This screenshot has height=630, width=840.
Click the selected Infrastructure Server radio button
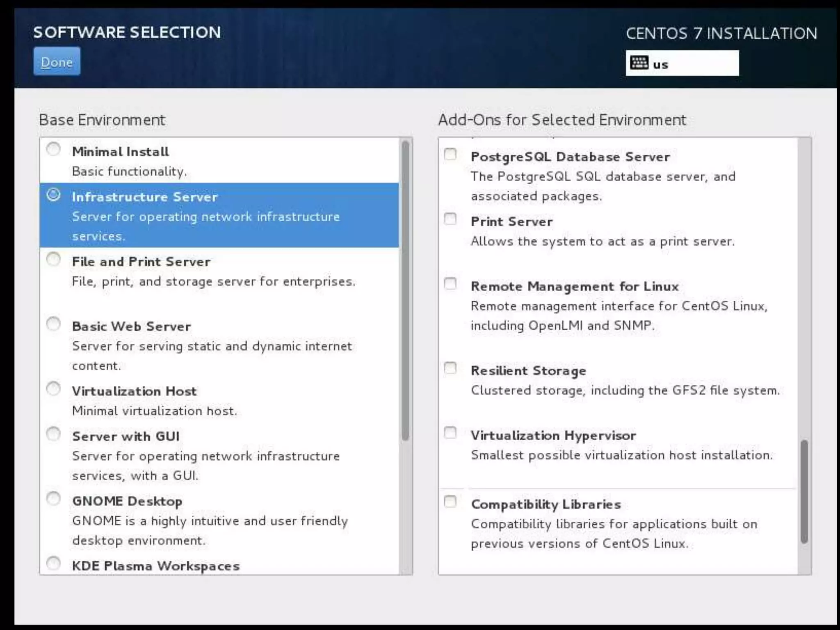(53, 194)
